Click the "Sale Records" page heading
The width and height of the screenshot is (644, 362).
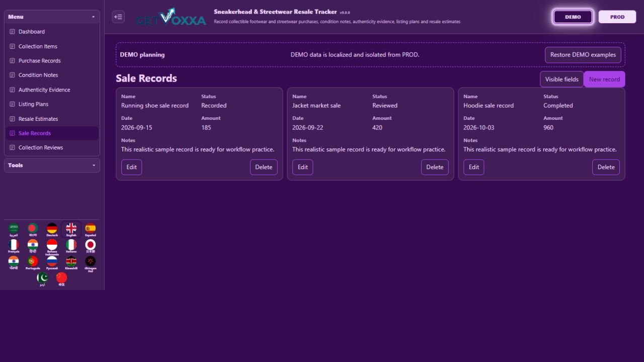[146, 79]
